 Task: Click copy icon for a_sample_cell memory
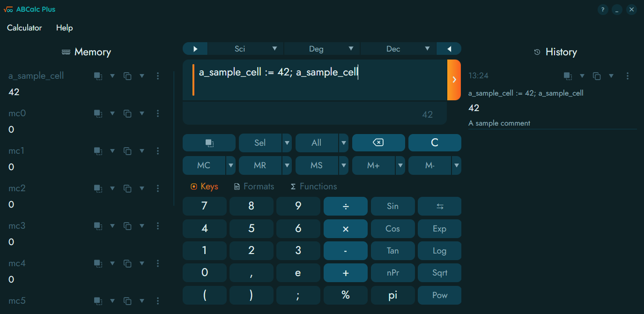tap(127, 76)
